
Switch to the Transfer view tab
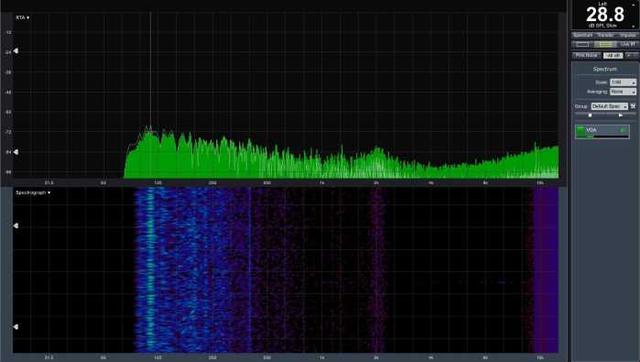coord(605,35)
